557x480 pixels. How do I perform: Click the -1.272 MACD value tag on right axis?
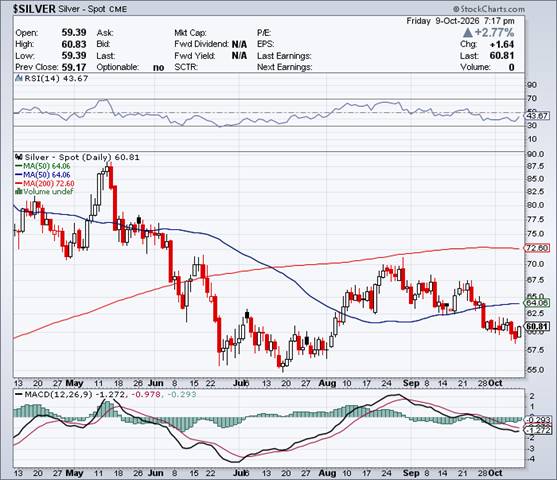tap(538, 430)
